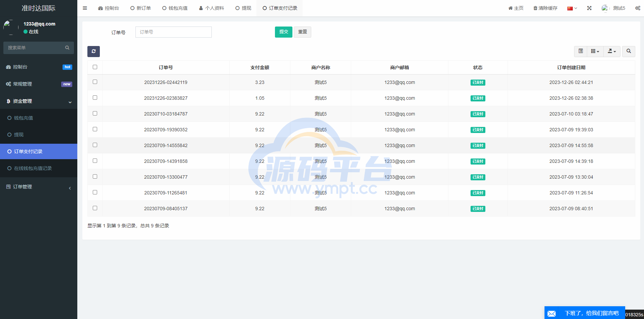Image resolution: width=644 pixels, height=319 pixels.
Task: Click the refresh table icon button
Action: click(93, 51)
